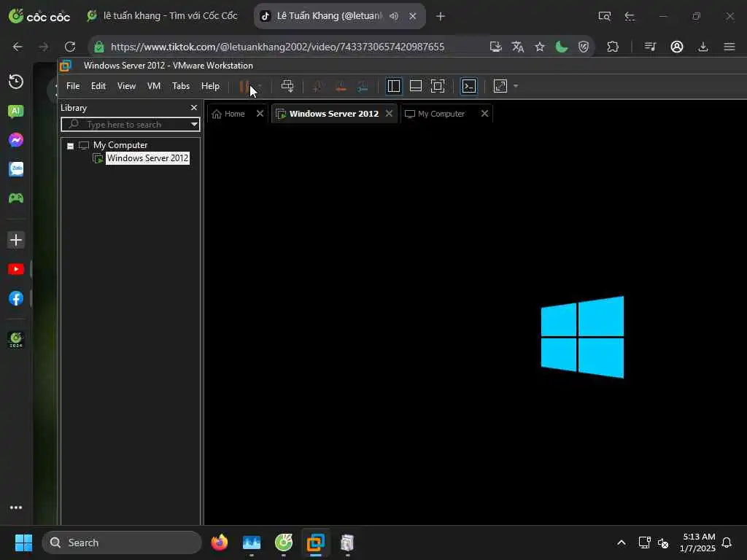Open the File menu in VMware
This screenshot has width=747, height=560.
pyautogui.click(x=73, y=86)
